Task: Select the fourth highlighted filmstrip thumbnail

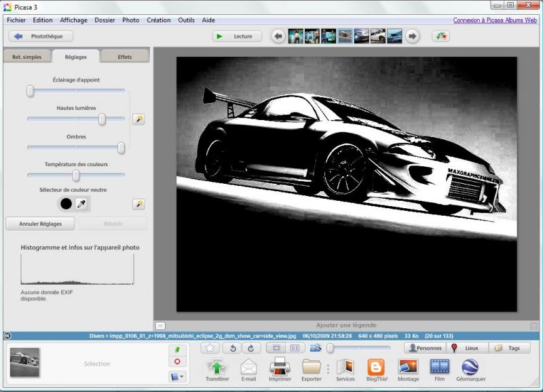Action: (345, 37)
